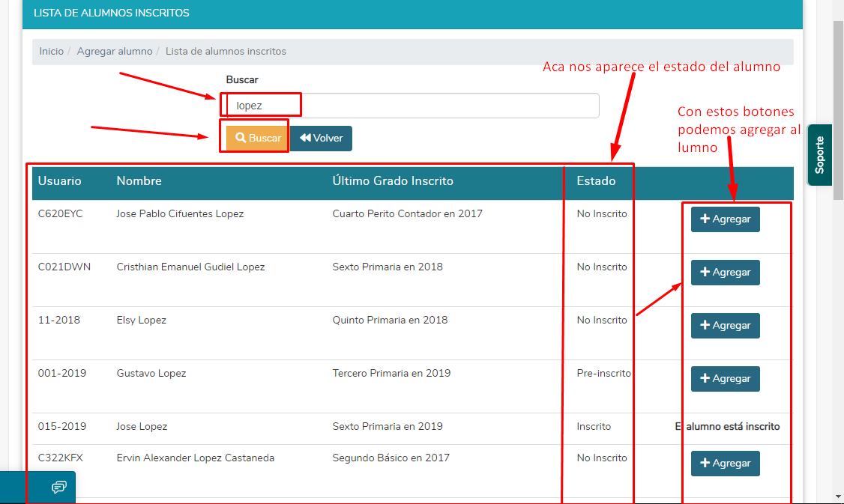Screen dimensions: 844x504
Task: Click the Nombre column header
Action: coord(139,180)
